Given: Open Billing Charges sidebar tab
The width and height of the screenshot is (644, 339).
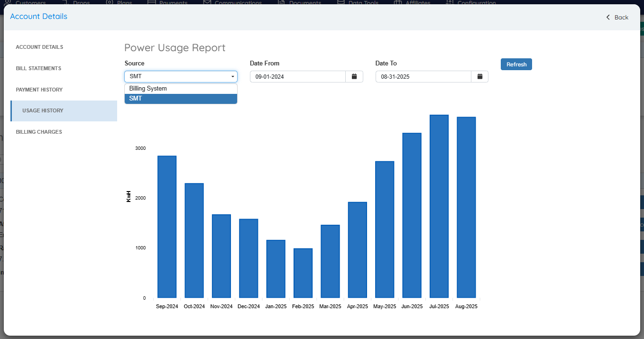Looking at the screenshot, I should click(x=39, y=132).
